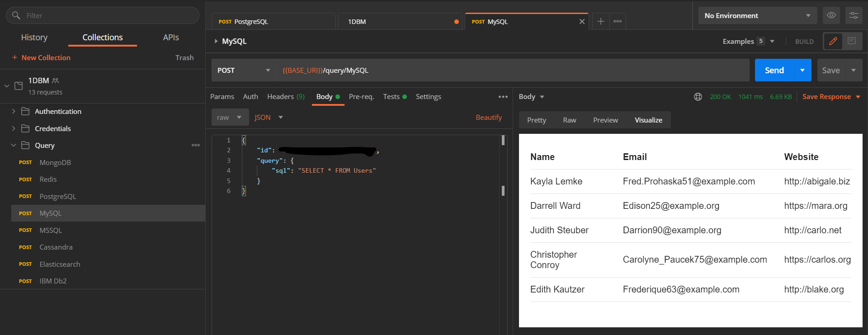Image resolution: width=868 pixels, height=335 pixels.
Task: Switch to the History tab
Action: click(x=34, y=38)
